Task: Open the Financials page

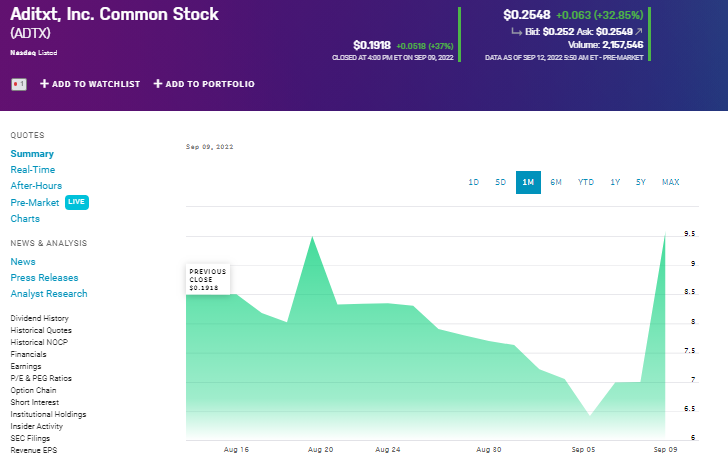Action: [28, 354]
